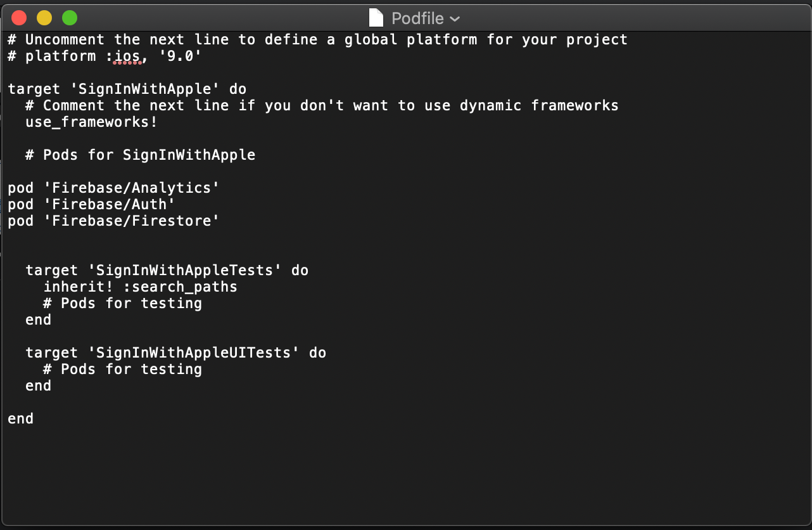The height and width of the screenshot is (530, 812).
Task: Click the target 'SignInWithAppleTests' line
Action: (x=167, y=270)
